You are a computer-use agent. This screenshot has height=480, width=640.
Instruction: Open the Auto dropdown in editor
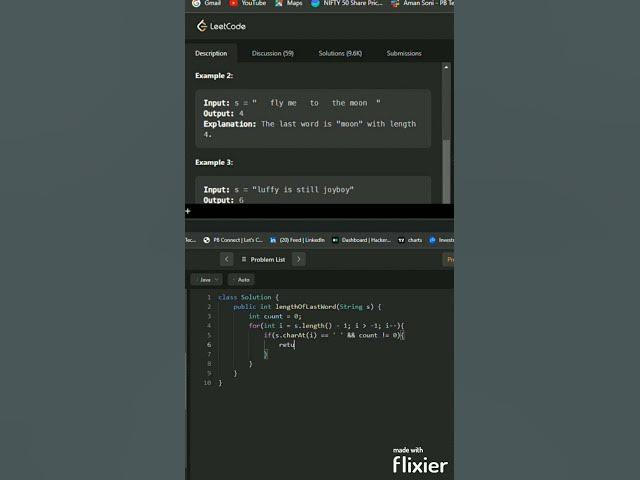tap(241, 280)
